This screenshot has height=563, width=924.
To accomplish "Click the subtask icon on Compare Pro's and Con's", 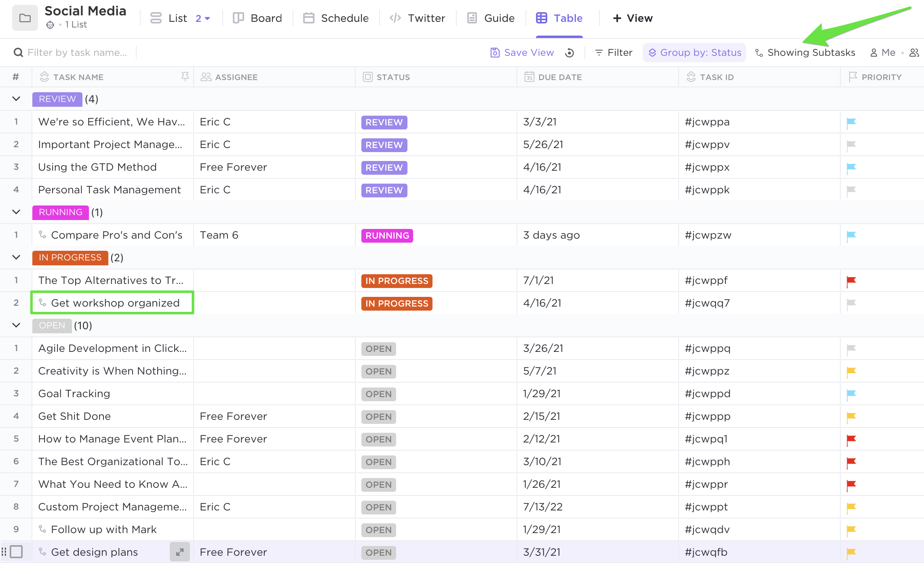I will click(x=42, y=235).
